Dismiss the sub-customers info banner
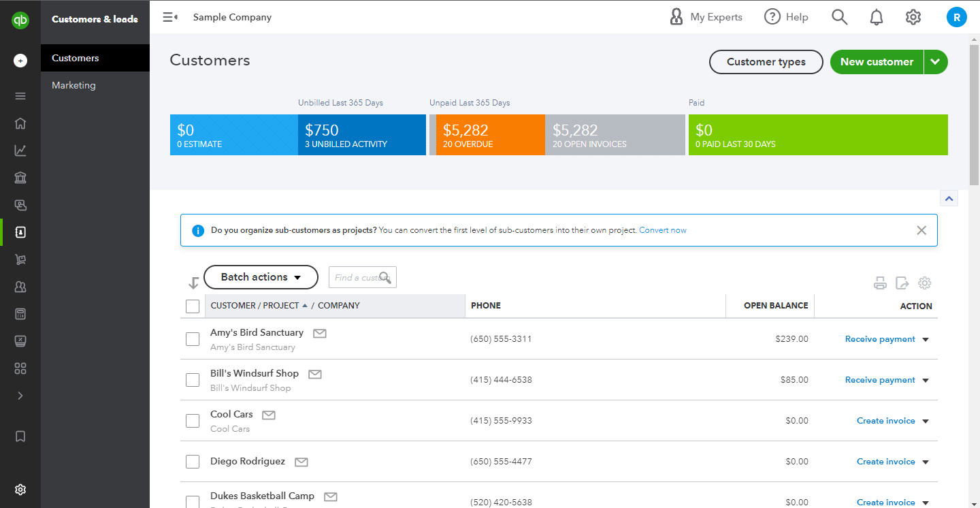Viewport: 980px width, 508px height. 921,230
